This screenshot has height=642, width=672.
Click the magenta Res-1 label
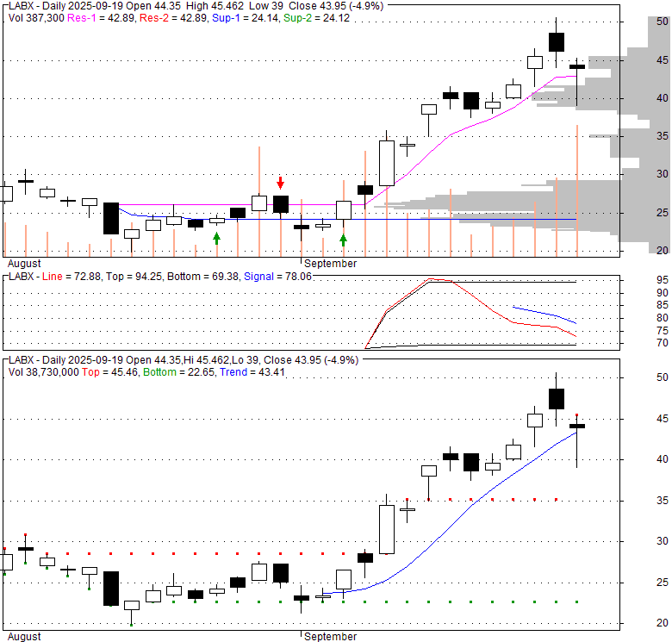(x=82, y=18)
